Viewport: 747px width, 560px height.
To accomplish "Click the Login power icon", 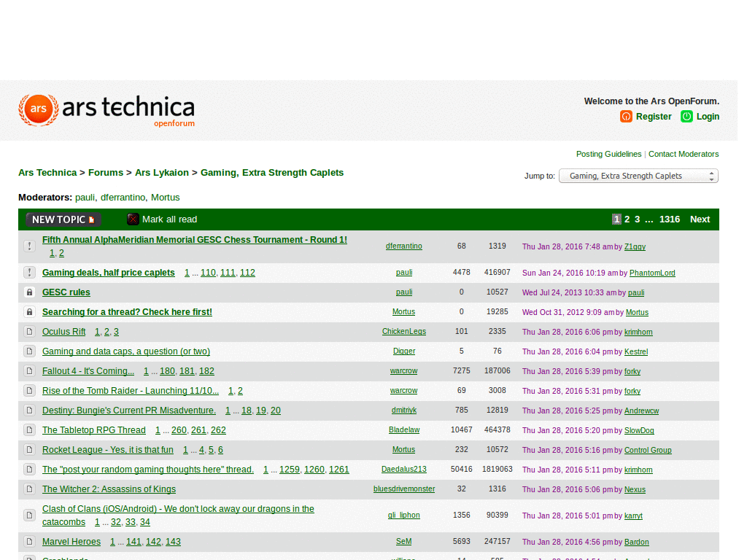I will coord(686,116).
